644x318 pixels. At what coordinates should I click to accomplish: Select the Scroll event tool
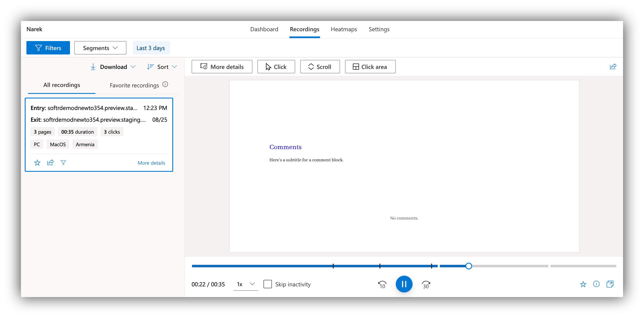pos(320,66)
